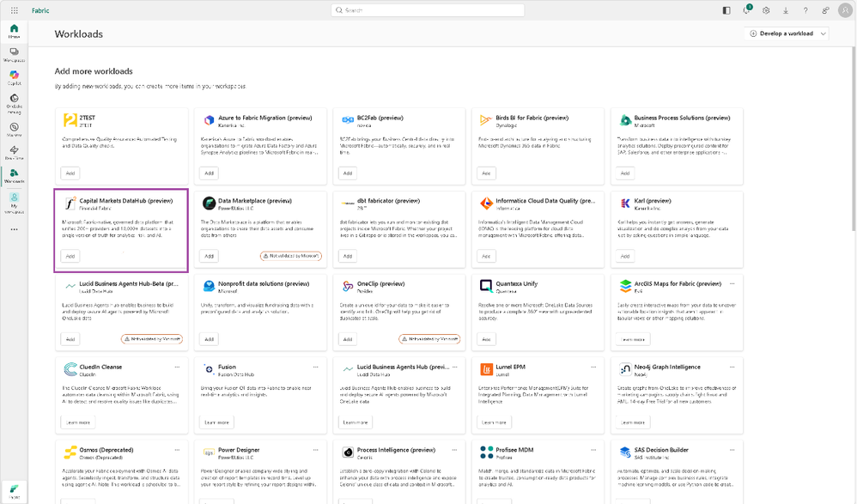Screen dimensions: 857x504
Task: Click 'Business Process Solutions (preview)' card title
Action: click(682, 118)
